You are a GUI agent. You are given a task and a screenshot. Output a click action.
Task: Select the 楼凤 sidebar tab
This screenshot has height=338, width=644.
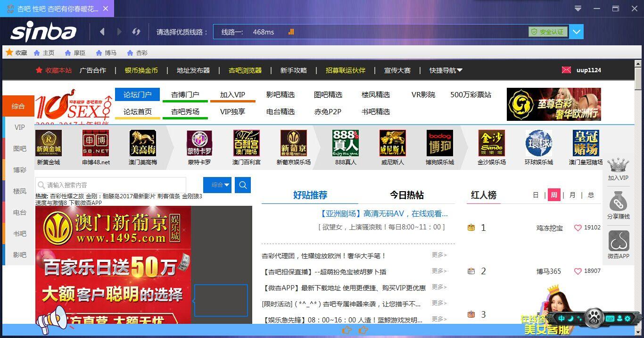point(19,191)
